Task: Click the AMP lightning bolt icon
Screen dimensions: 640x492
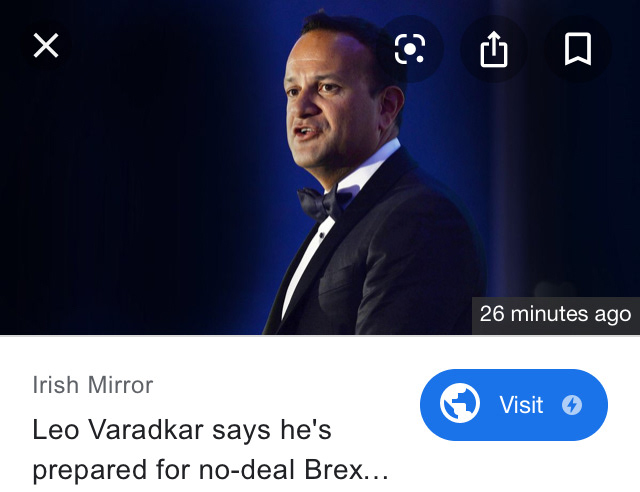Action: point(572,405)
